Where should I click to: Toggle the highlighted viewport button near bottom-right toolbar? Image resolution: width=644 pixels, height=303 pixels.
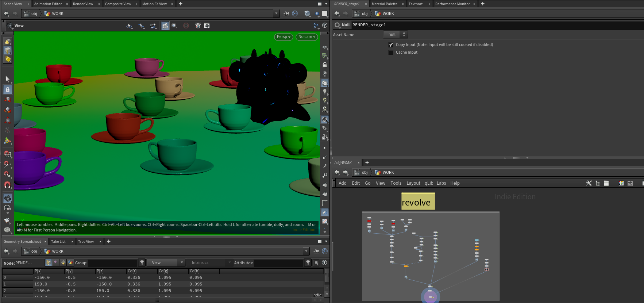coord(324,212)
